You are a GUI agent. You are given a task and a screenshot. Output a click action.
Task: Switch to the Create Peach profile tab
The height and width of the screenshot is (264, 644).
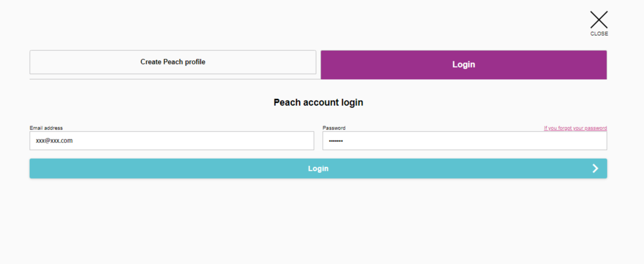tap(173, 62)
